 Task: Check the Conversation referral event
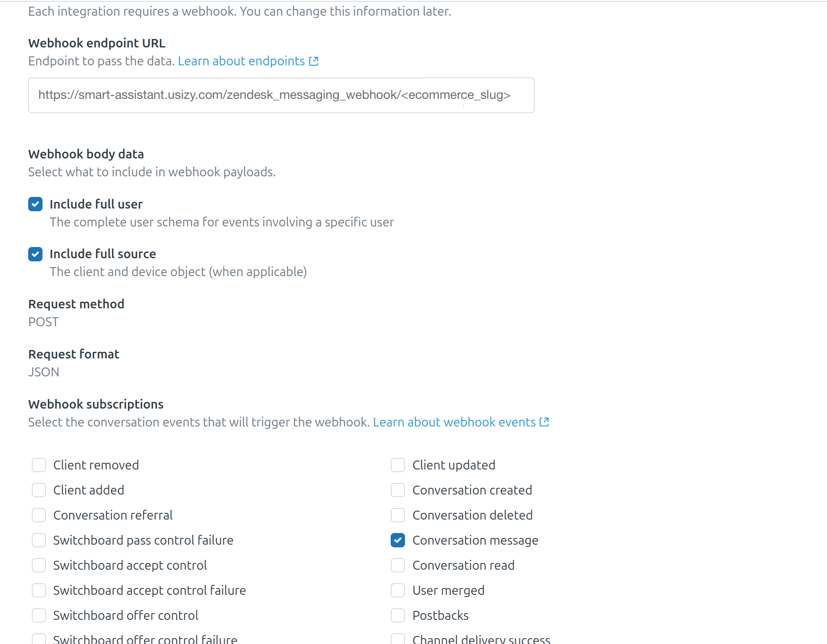click(39, 515)
